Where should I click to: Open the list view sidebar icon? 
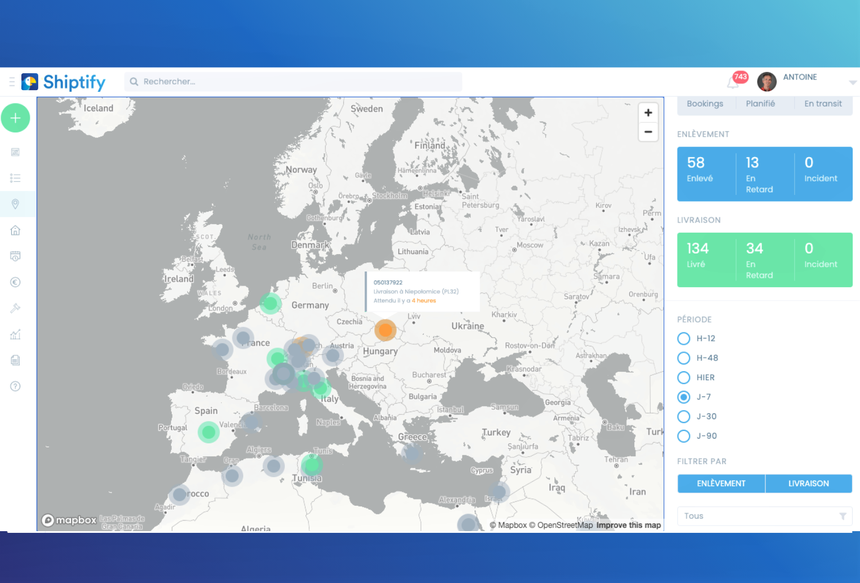[15, 178]
